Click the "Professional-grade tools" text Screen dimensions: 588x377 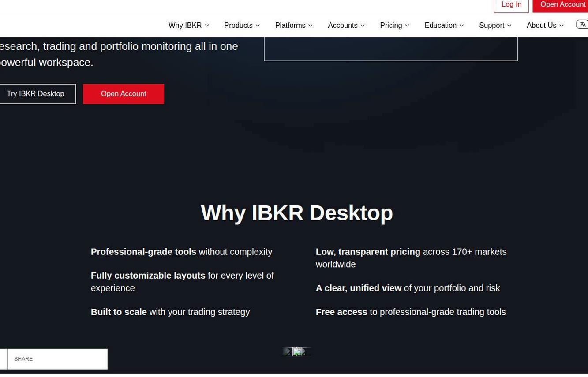click(x=143, y=252)
